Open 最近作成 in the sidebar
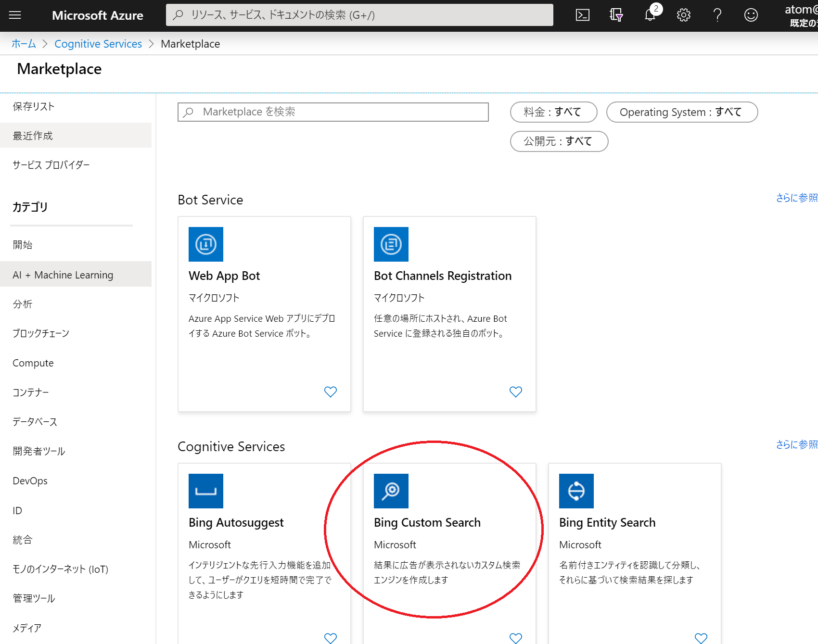Screen dimensions: 818x644 (32, 135)
